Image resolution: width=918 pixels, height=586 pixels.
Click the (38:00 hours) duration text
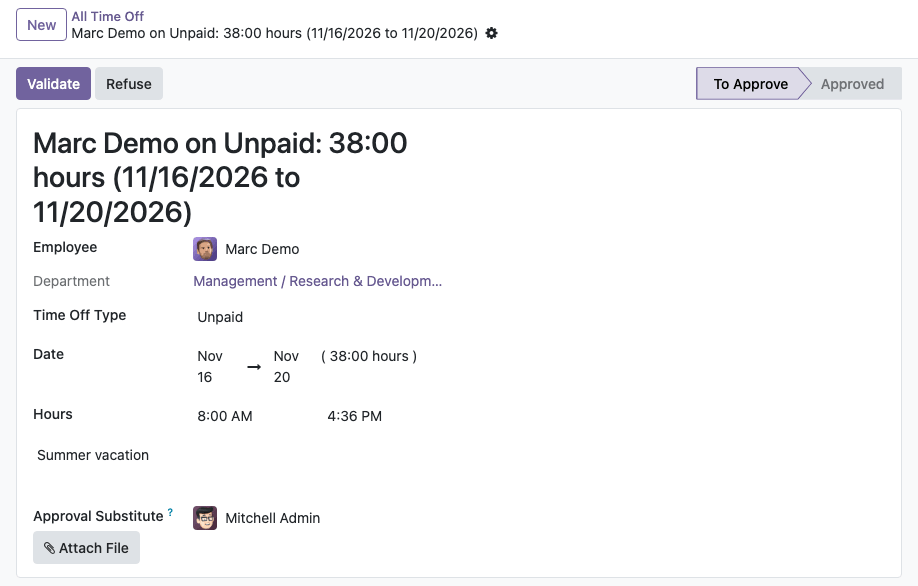[x=369, y=356]
